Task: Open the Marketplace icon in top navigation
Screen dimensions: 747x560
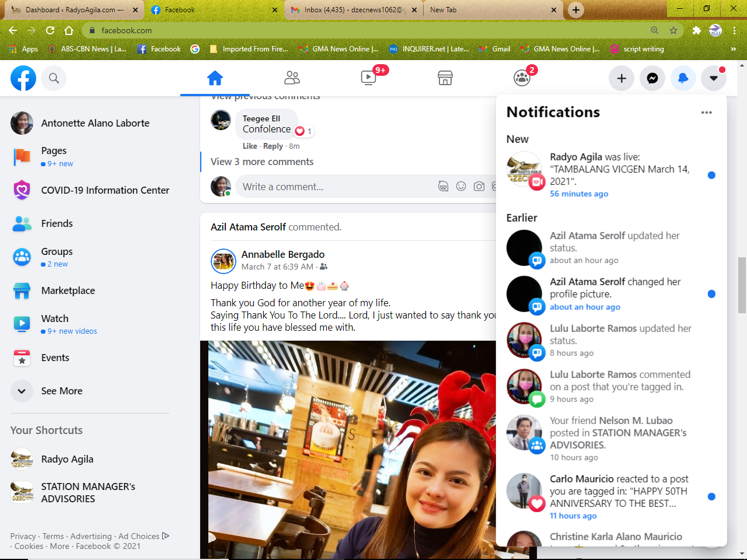Action: coord(445,78)
